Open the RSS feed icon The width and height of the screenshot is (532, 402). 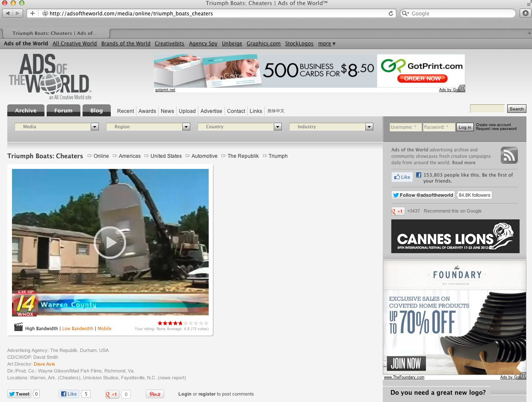(x=509, y=155)
